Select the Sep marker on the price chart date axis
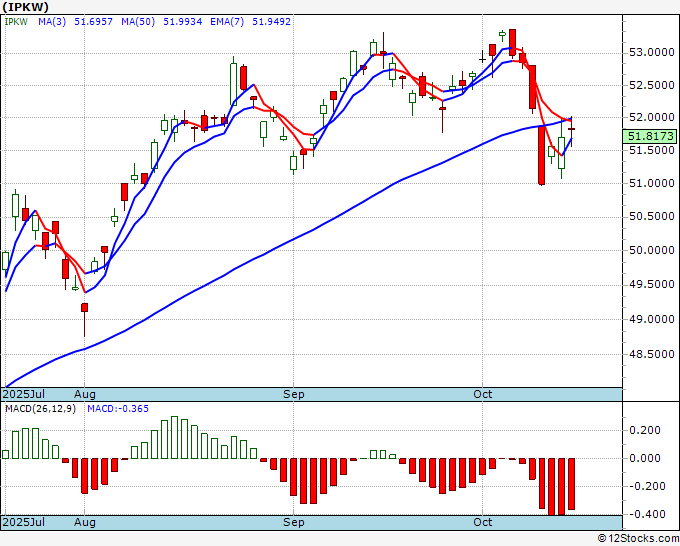The height and width of the screenshot is (546, 680). (294, 395)
